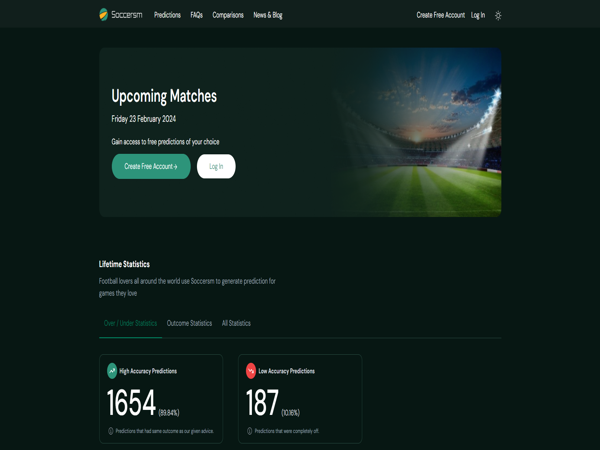Toggle the light/dark theme sun icon
Image resolution: width=600 pixels, height=450 pixels.
click(x=498, y=15)
